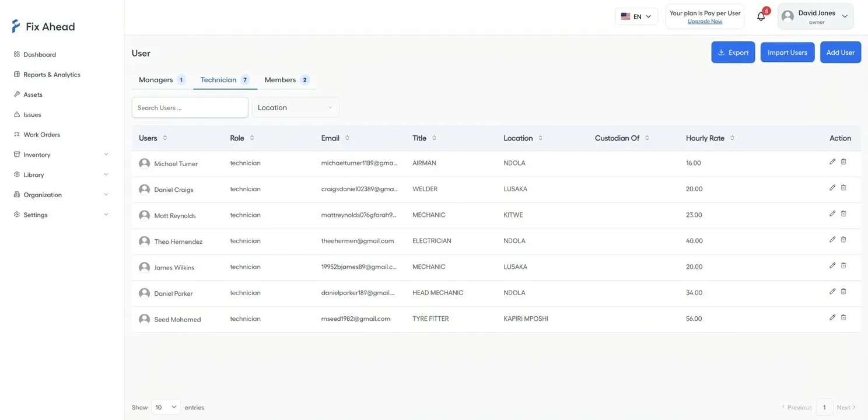Click the Add User button
Screen dimensions: 868x420
point(840,52)
